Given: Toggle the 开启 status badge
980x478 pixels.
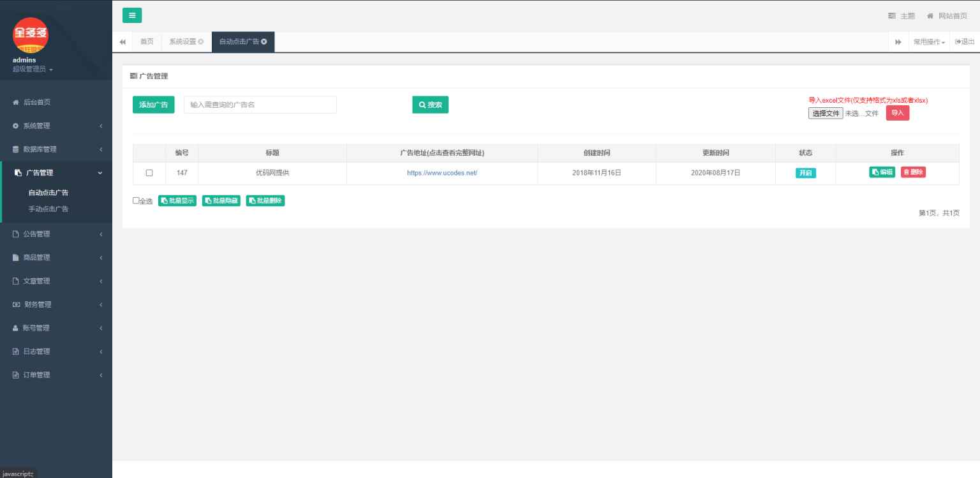Looking at the screenshot, I should [x=805, y=173].
